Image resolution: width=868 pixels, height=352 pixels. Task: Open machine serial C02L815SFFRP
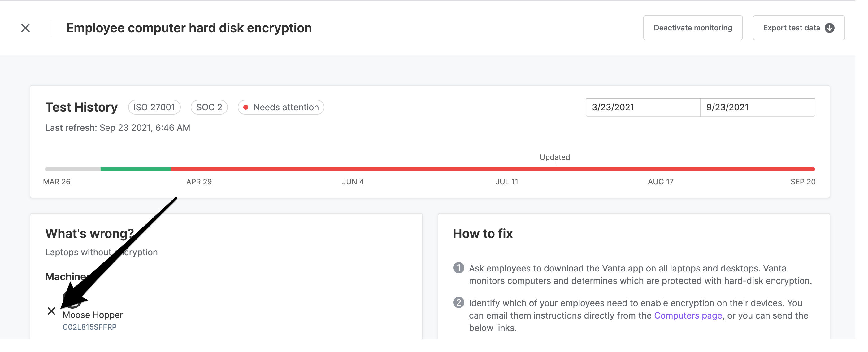(x=89, y=327)
